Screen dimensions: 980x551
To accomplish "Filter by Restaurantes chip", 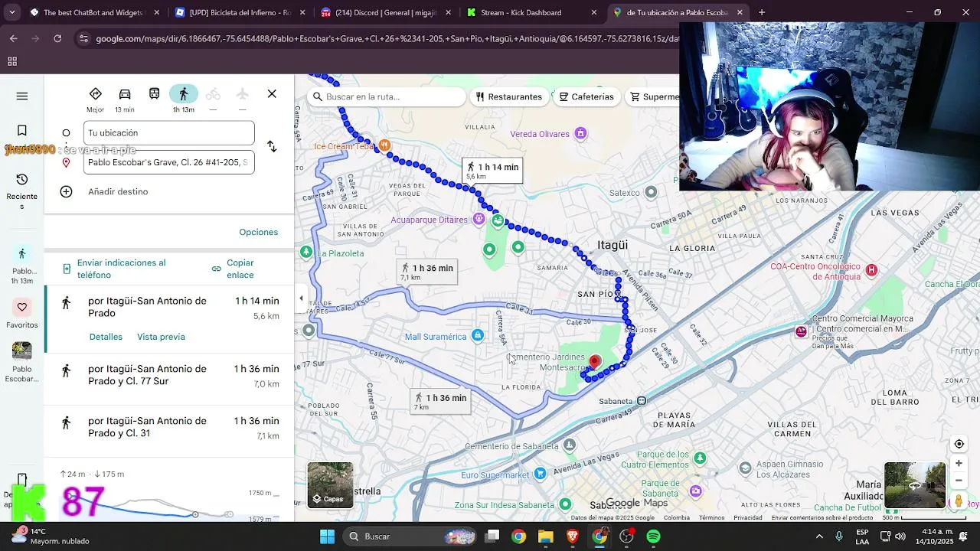I will (508, 96).
